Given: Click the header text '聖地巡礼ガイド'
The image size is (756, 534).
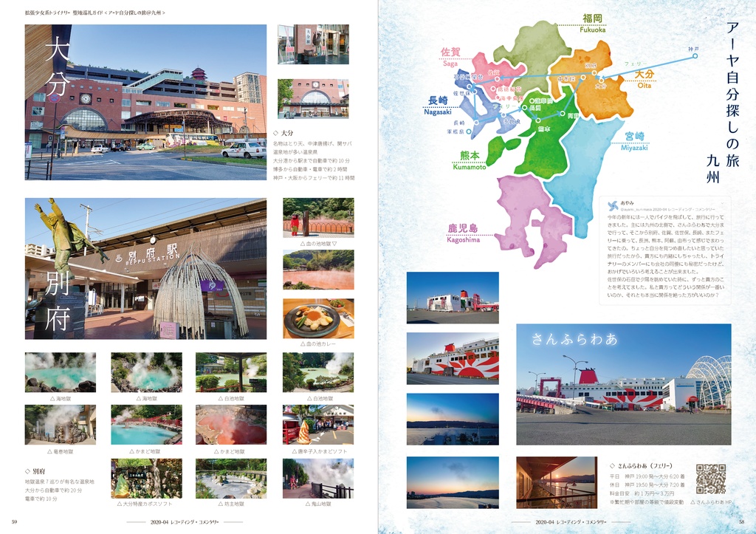Looking at the screenshot, I should (x=89, y=13).
